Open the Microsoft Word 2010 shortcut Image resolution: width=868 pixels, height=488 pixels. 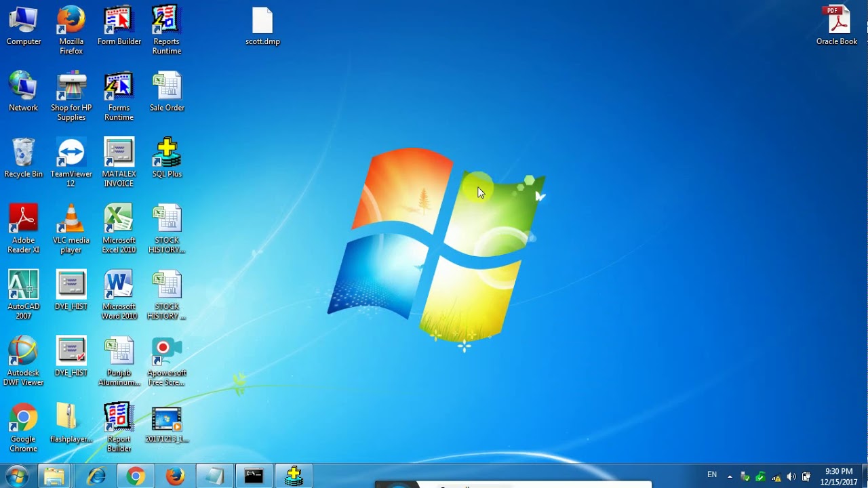pyautogui.click(x=119, y=296)
